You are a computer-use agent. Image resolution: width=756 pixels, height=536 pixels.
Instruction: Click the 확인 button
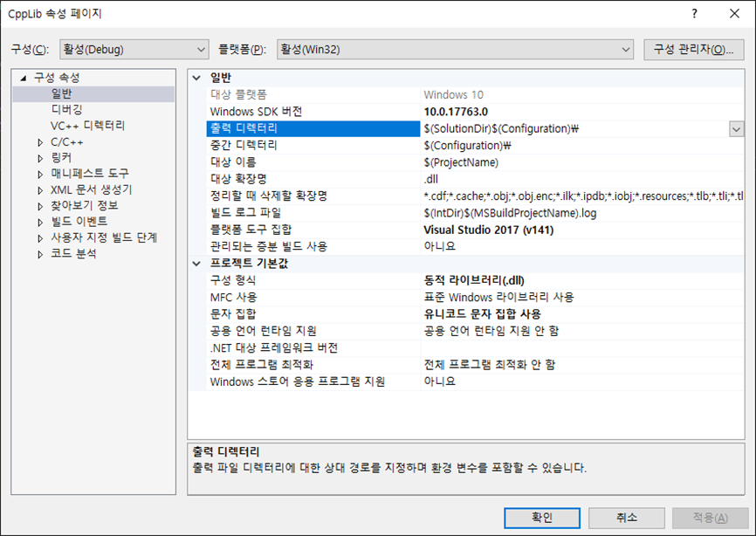(x=541, y=518)
